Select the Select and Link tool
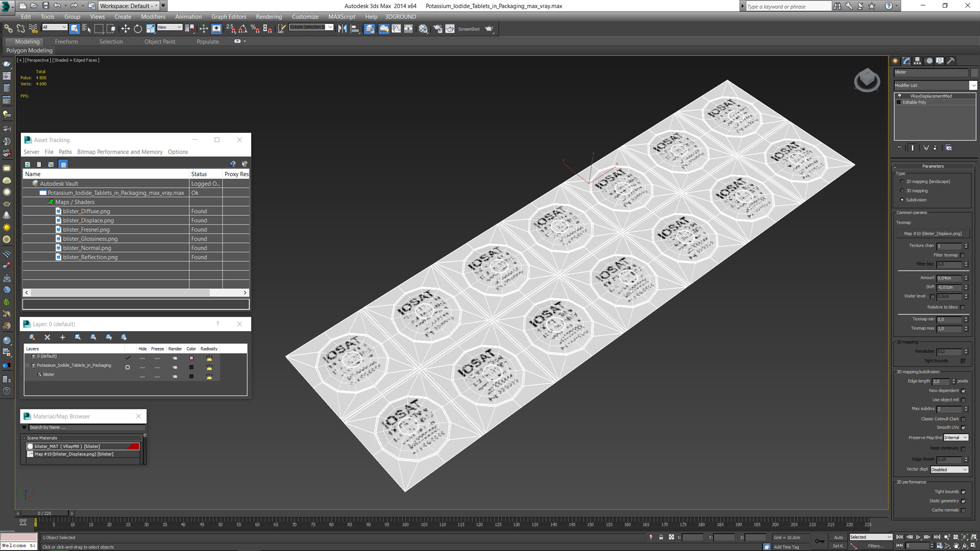Image resolution: width=980 pixels, height=551 pixels. click(8, 29)
